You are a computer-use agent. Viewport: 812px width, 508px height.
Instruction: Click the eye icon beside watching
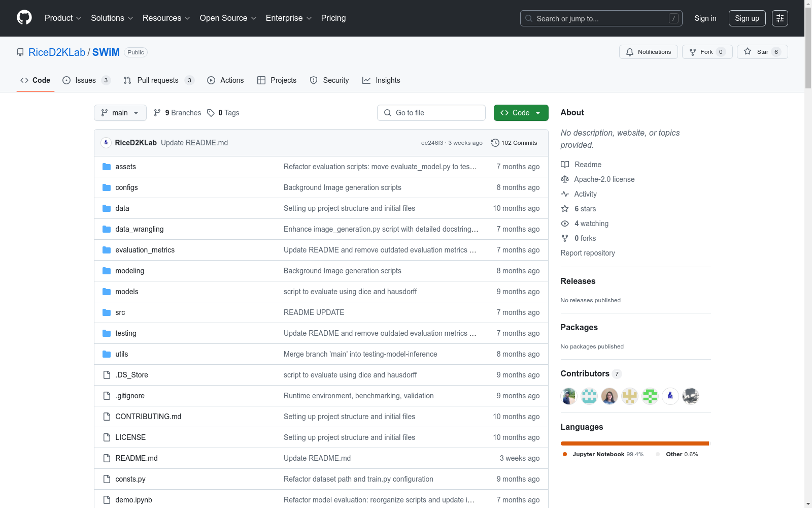(x=565, y=224)
